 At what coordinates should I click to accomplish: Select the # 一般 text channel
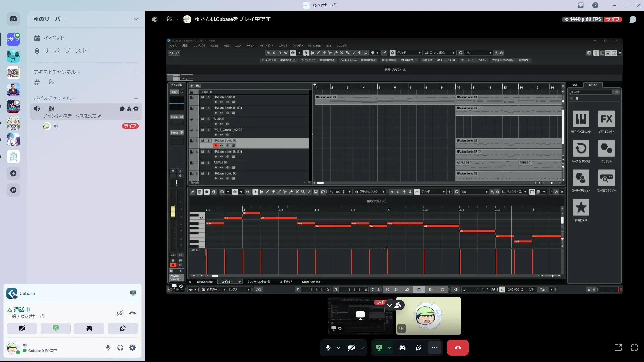(49, 82)
